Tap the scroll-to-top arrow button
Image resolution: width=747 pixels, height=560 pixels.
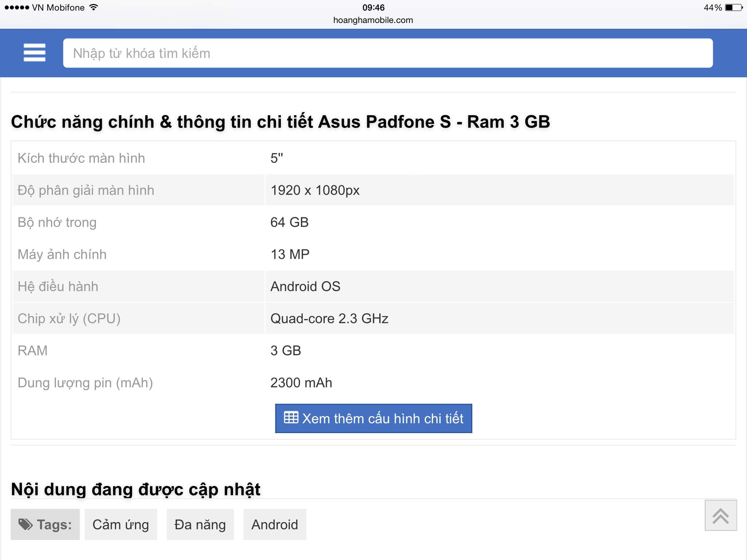(721, 515)
